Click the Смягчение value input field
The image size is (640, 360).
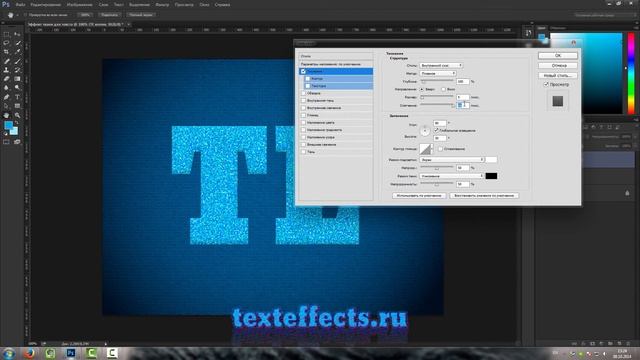462,105
